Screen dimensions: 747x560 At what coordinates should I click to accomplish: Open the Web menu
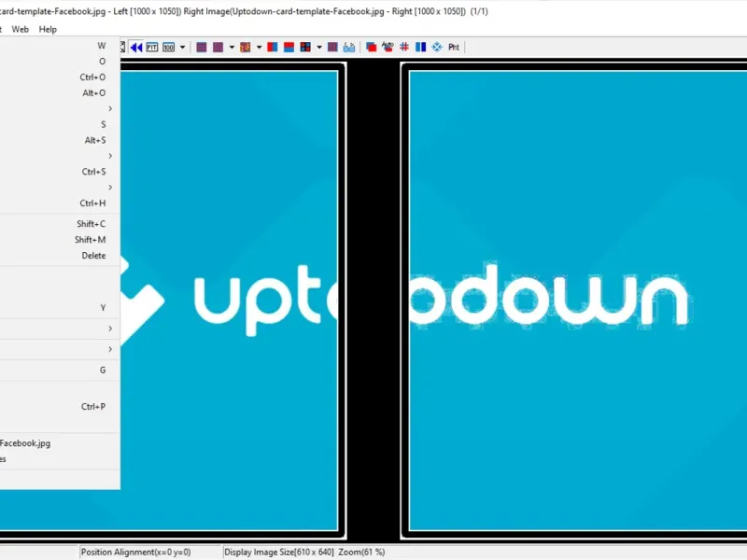tap(20, 29)
